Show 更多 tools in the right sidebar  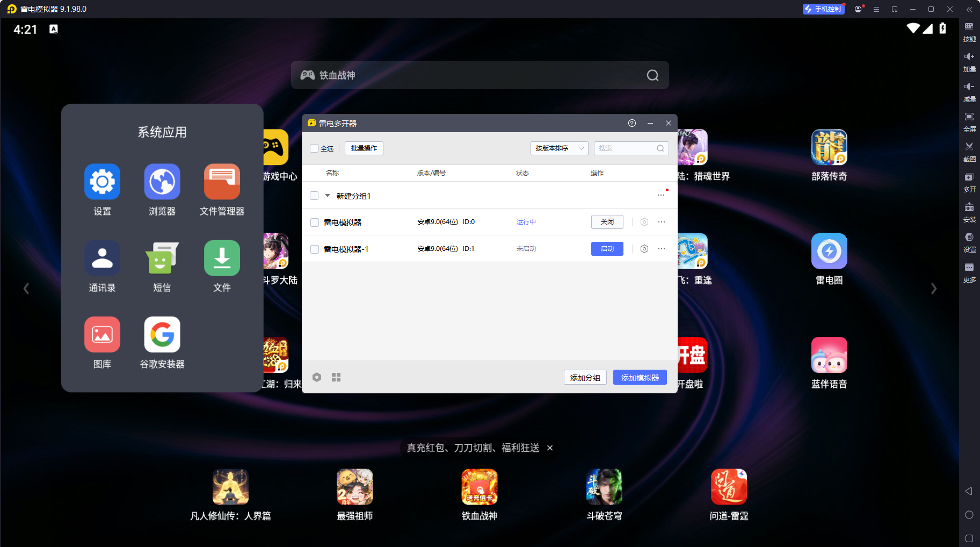click(x=969, y=273)
